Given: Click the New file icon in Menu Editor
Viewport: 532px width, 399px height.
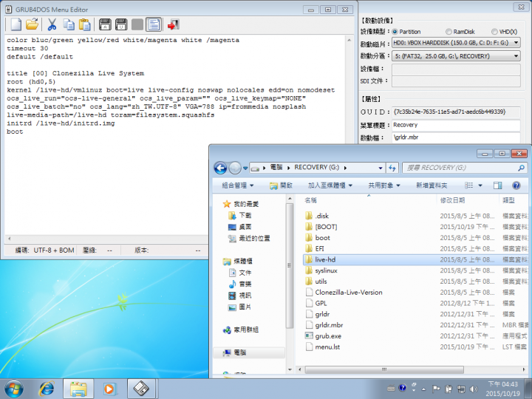Looking at the screenshot, I should (16, 24).
